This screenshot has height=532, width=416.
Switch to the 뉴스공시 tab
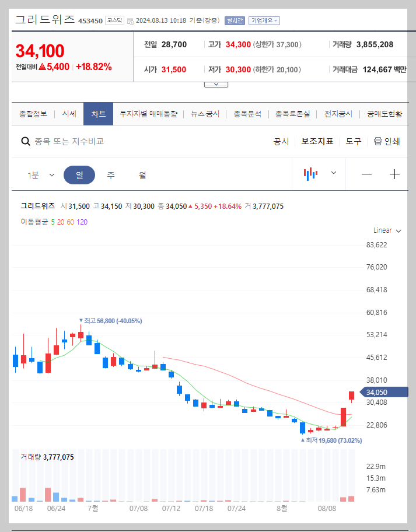205,114
